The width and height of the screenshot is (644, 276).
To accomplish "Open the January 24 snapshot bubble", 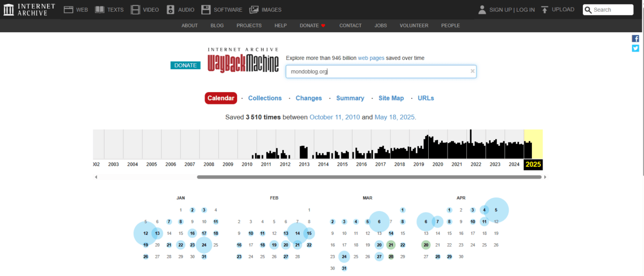I will (204, 245).
